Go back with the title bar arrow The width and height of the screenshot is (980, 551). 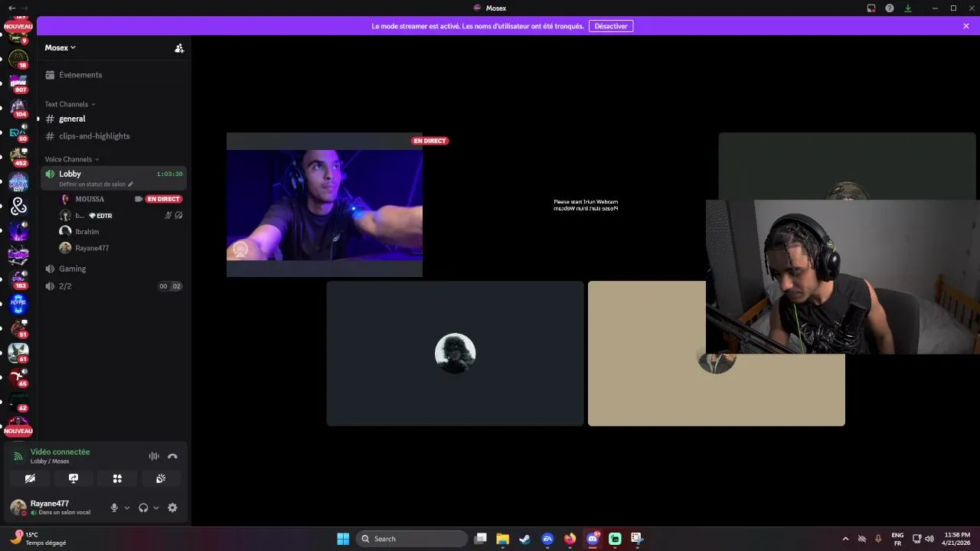(x=11, y=8)
